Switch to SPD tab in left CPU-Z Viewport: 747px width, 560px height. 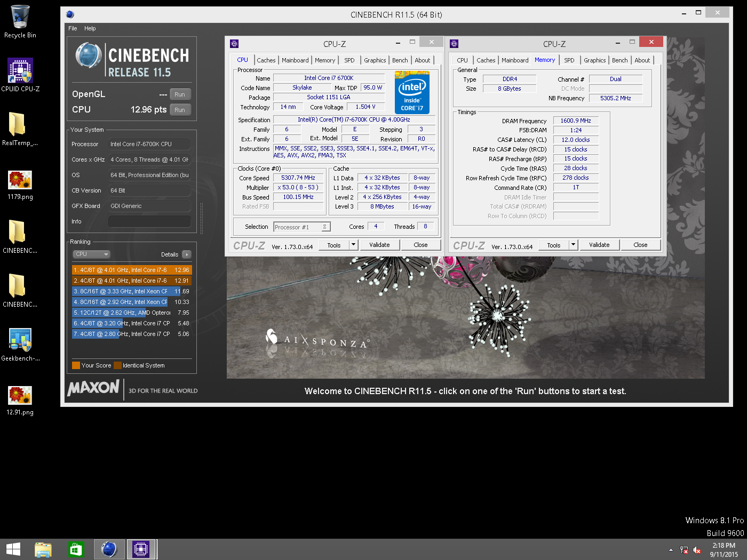click(349, 60)
